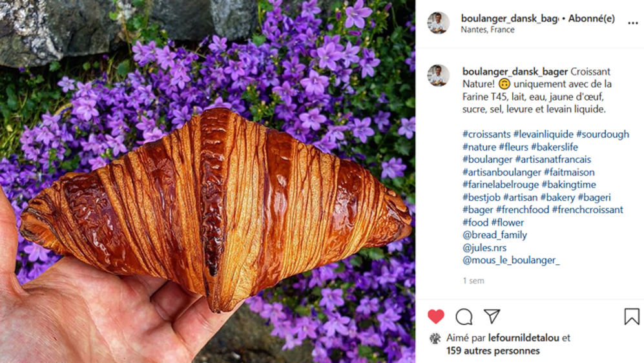Image resolution: width=644 pixels, height=363 pixels.
Task: Open the #sourdough hashtag
Action: pyautogui.click(x=603, y=134)
